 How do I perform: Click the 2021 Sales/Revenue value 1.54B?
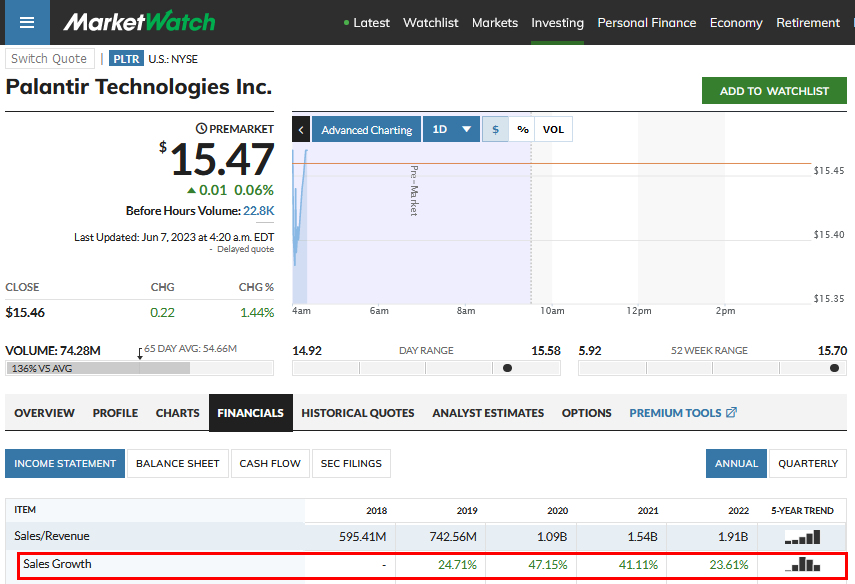tap(642, 537)
